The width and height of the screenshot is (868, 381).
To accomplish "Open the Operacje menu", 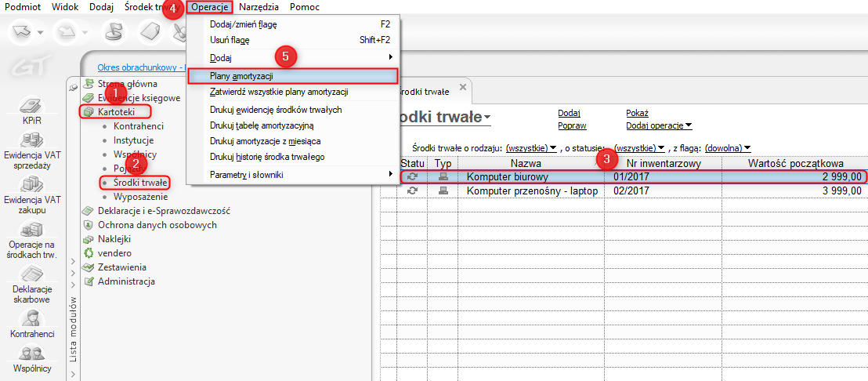I will pyautogui.click(x=210, y=7).
